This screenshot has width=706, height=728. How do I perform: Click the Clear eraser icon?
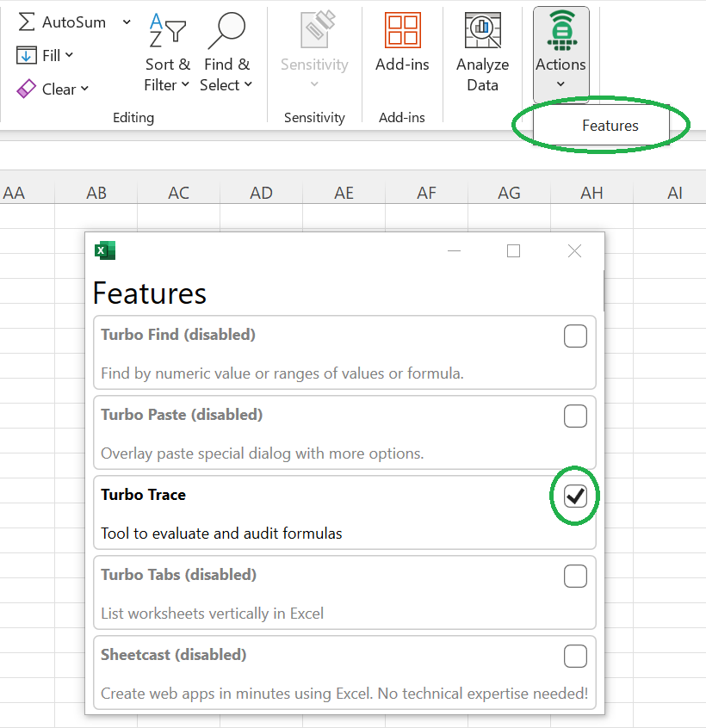(x=26, y=89)
